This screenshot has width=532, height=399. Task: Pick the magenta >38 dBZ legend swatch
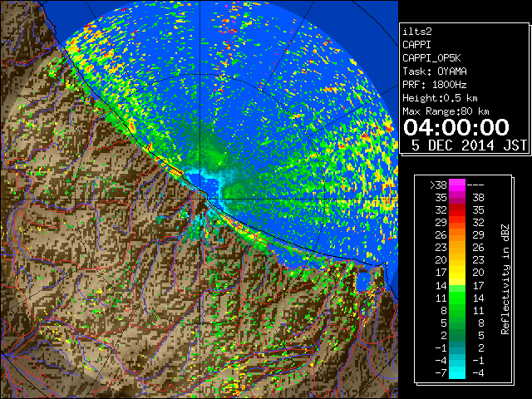(x=457, y=185)
